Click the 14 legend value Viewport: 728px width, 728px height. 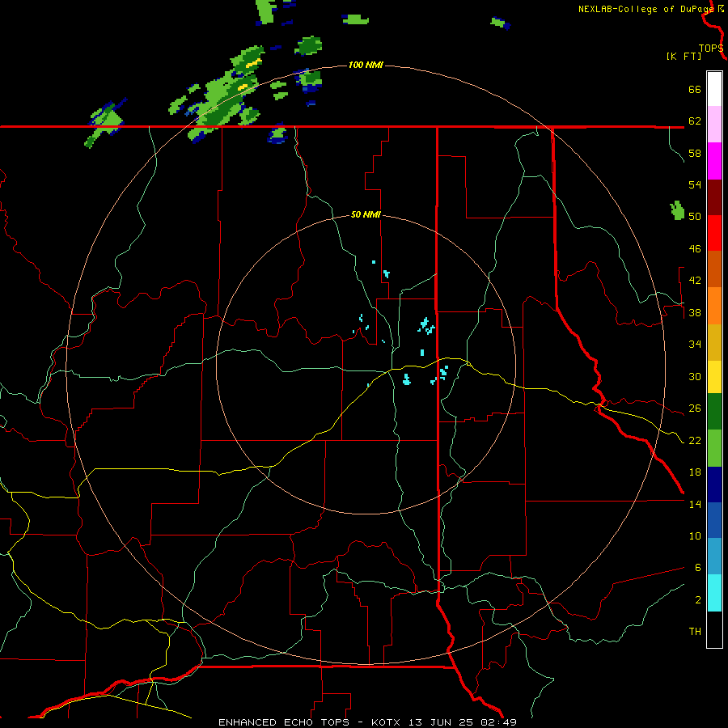tap(695, 504)
